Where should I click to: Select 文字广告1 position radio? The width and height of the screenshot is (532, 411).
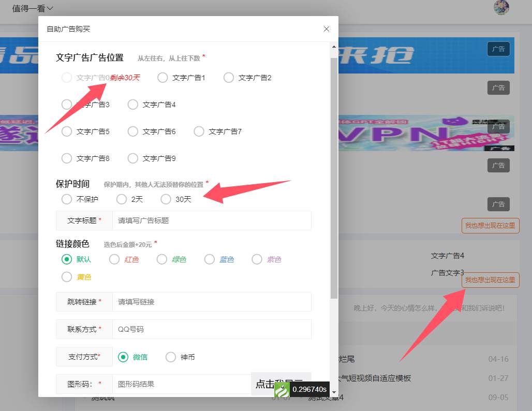coord(162,78)
